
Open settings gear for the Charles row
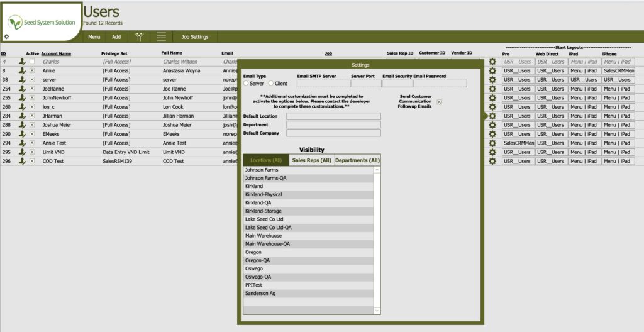click(492, 62)
